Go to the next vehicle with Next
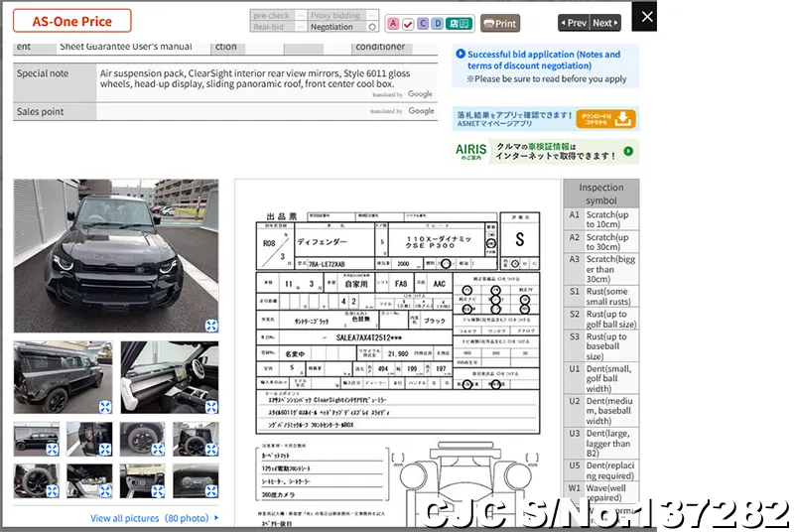794x532 pixels. coord(605,23)
